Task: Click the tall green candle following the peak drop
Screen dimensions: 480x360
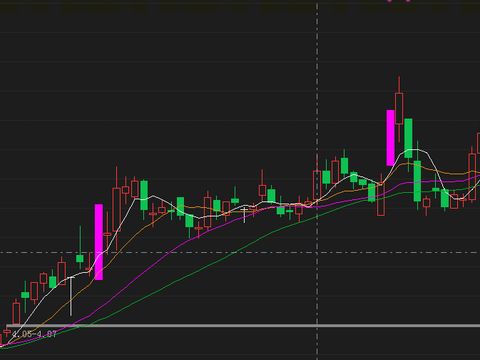Action: (417, 181)
